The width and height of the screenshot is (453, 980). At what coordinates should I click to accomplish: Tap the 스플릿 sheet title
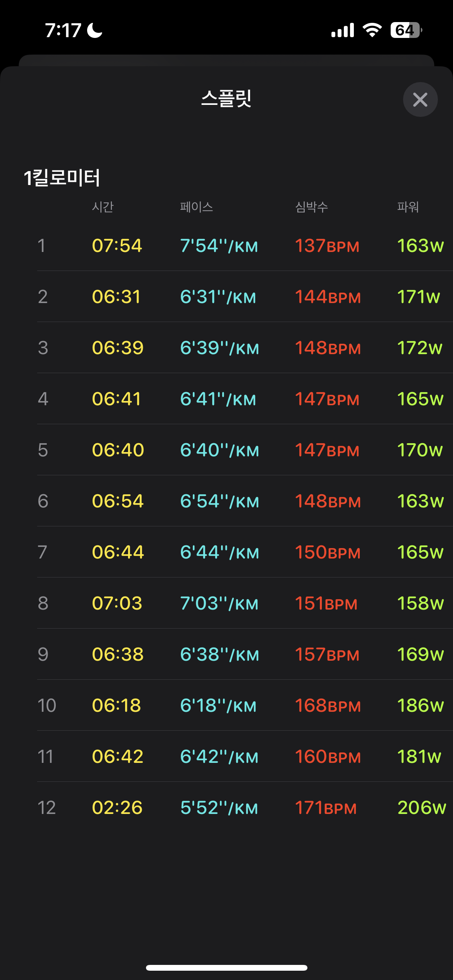click(x=226, y=98)
